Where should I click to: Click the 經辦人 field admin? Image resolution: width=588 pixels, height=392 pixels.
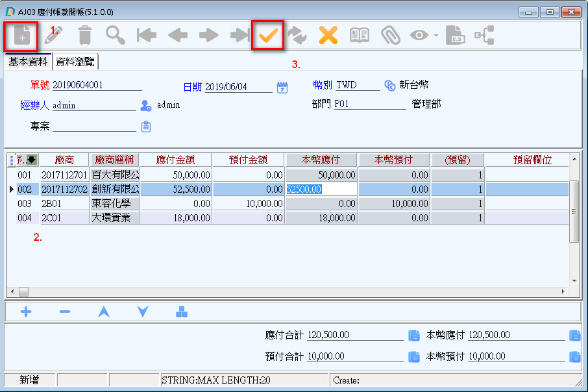94,105
